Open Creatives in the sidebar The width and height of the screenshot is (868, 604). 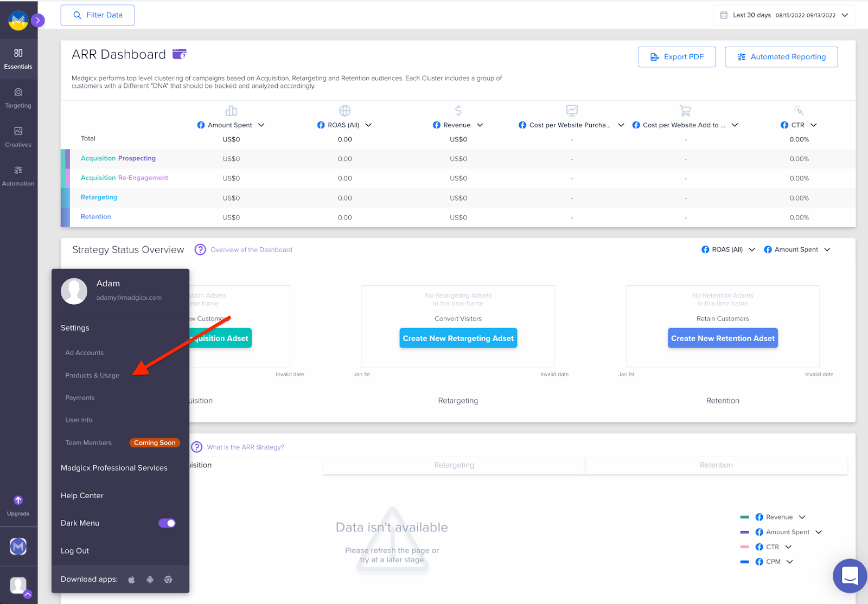tap(18, 137)
